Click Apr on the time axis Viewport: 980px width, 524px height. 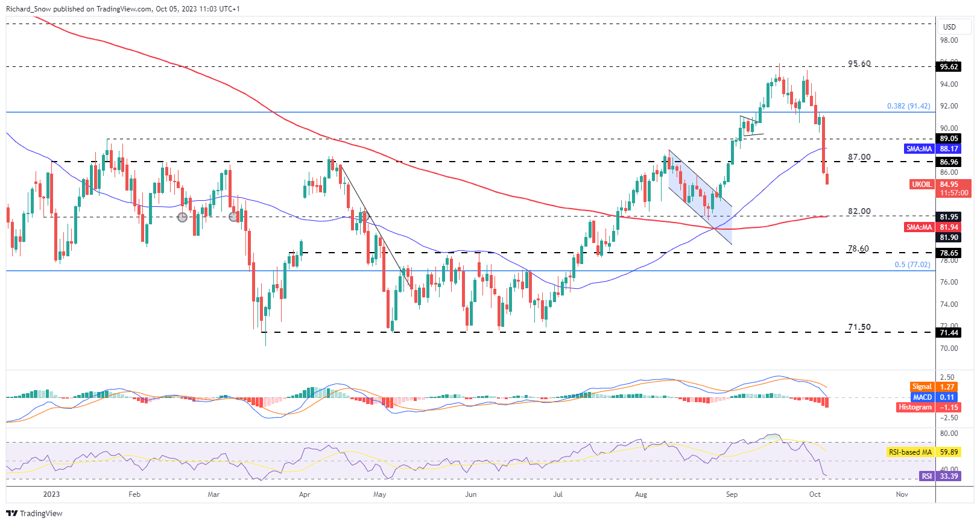tap(305, 494)
